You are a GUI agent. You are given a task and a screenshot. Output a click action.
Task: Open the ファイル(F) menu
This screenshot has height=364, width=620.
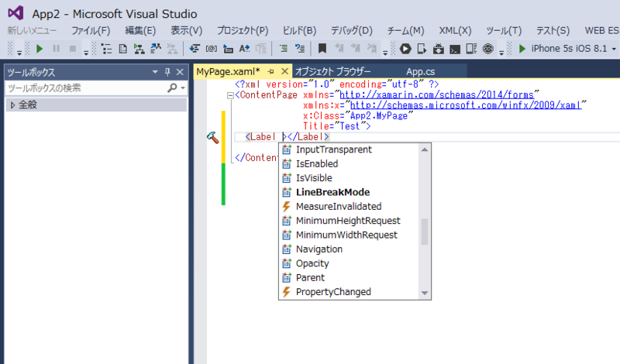91,30
